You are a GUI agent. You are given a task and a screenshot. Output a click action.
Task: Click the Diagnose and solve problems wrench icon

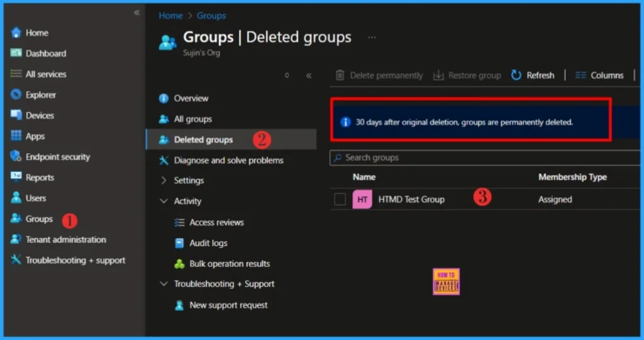164,160
